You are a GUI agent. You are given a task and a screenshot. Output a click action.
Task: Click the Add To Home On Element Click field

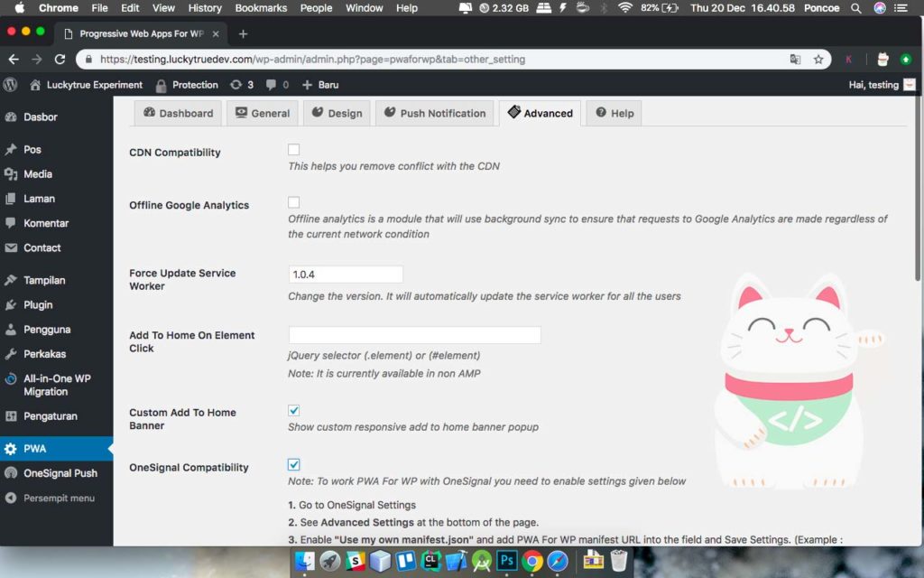coord(415,335)
